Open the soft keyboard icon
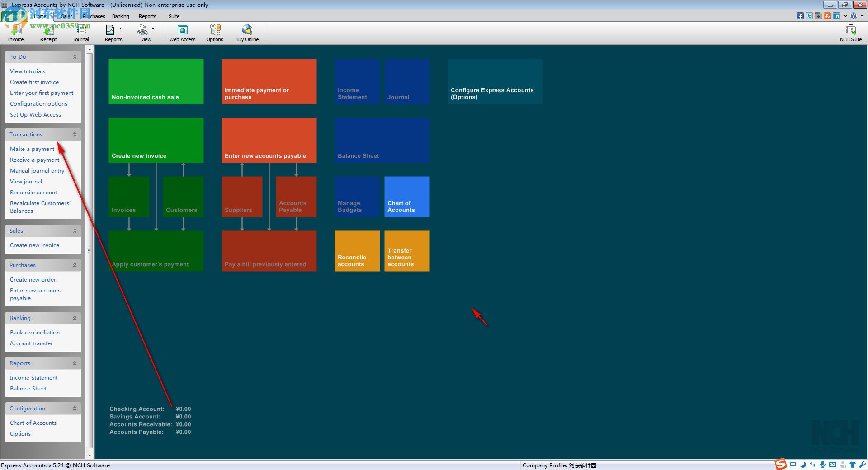Viewport: 868px width, 470px height. coord(833,465)
